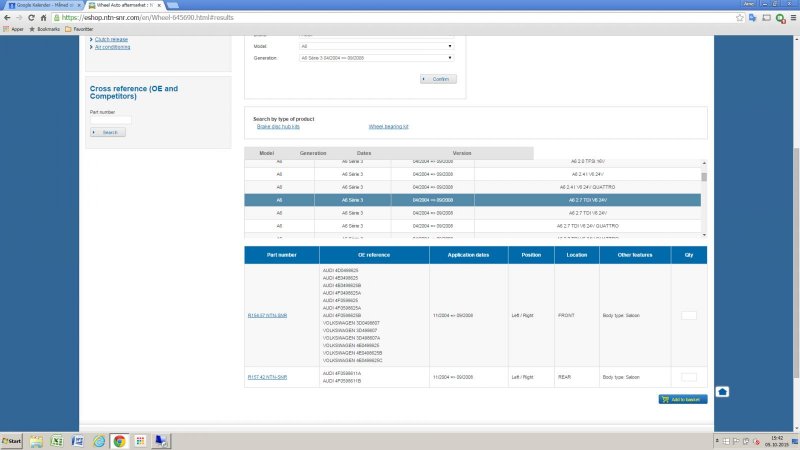Click the camera icon at page right edge

(x=723, y=391)
